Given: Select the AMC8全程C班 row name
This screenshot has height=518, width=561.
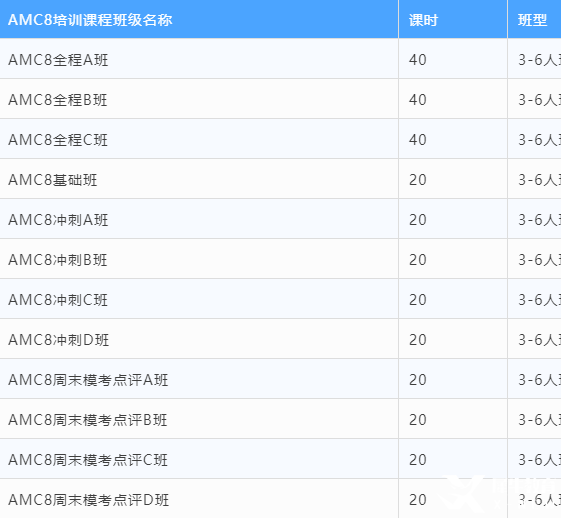Looking at the screenshot, I should click(x=58, y=140).
